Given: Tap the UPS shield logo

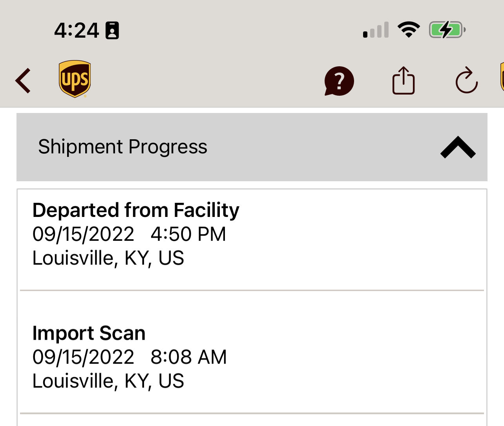Looking at the screenshot, I should 75,79.
